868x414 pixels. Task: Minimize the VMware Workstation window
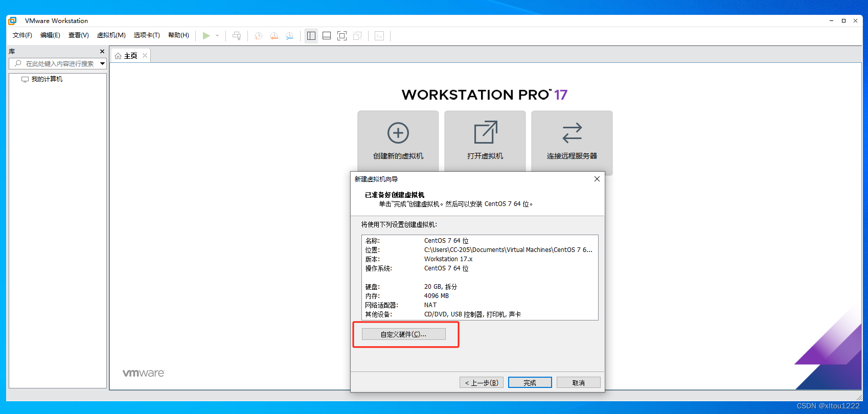pyautogui.click(x=832, y=21)
